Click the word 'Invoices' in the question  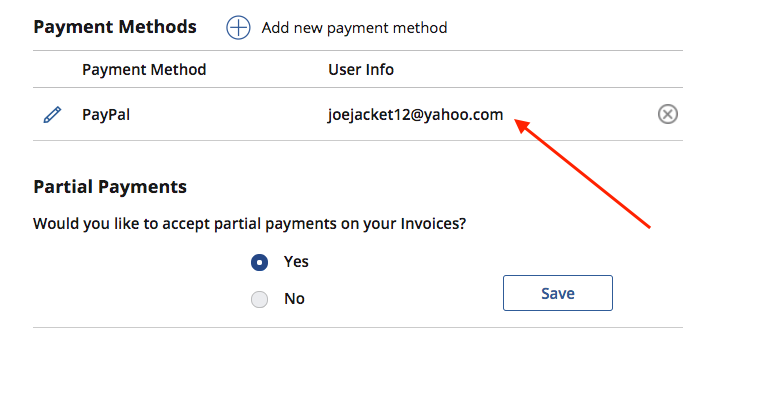[x=431, y=224]
